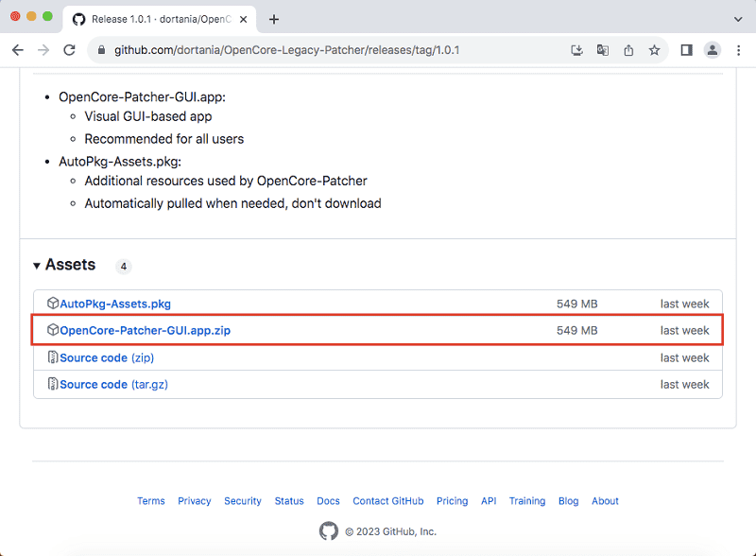The image size is (756, 556).
Task: Open the Blog footer link
Action: click(x=569, y=501)
